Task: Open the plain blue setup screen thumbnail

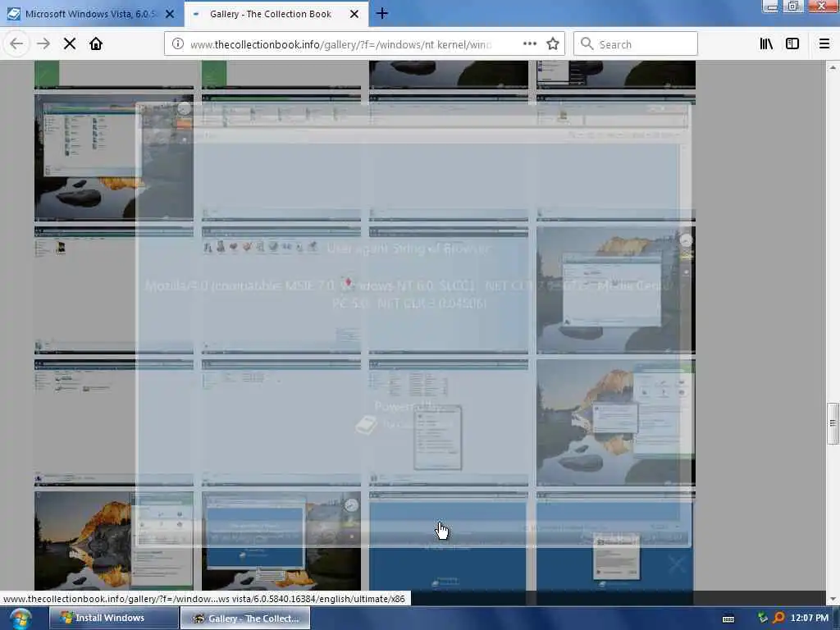Action: tap(449, 541)
